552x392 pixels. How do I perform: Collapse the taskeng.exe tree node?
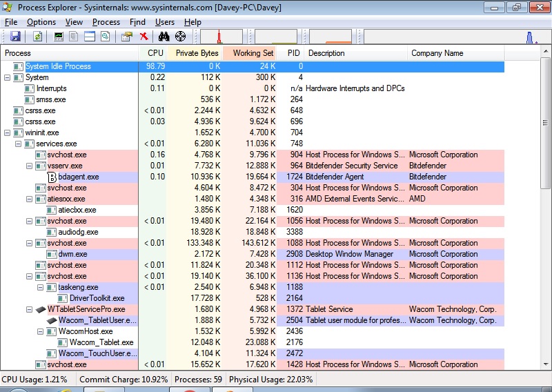tap(41, 287)
